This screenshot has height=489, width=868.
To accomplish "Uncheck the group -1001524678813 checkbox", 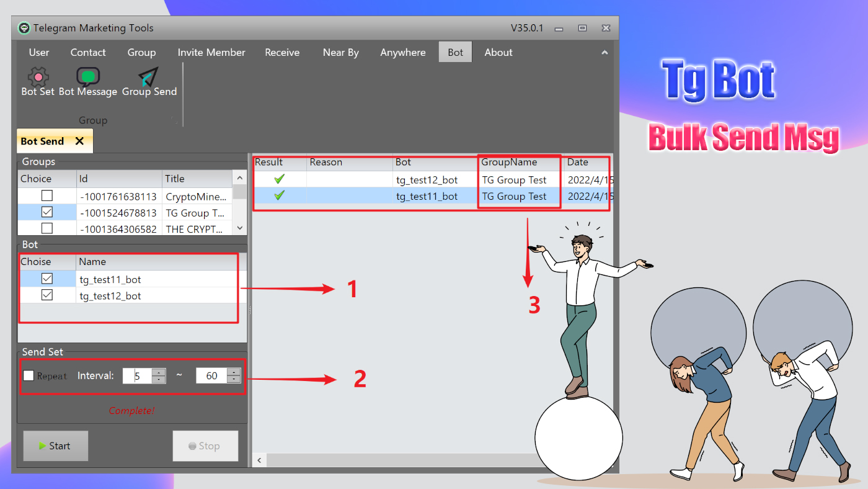I will 47,212.
